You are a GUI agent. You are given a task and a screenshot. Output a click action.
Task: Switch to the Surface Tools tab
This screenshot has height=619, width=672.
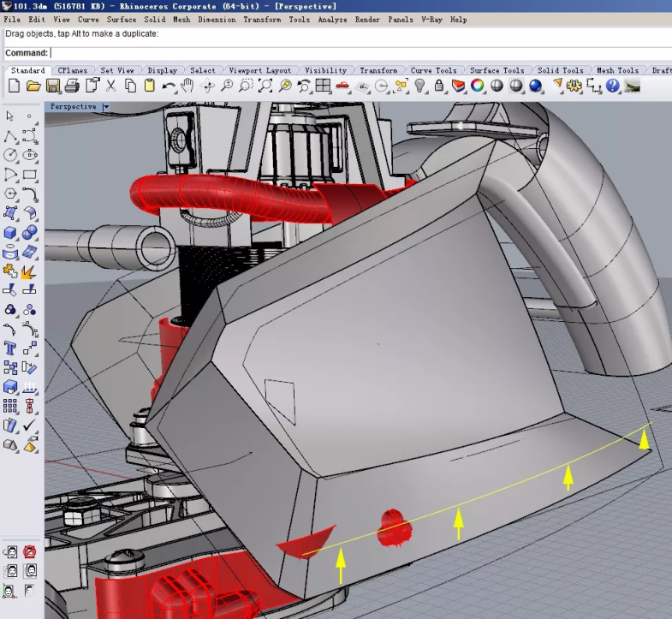pos(497,70)
